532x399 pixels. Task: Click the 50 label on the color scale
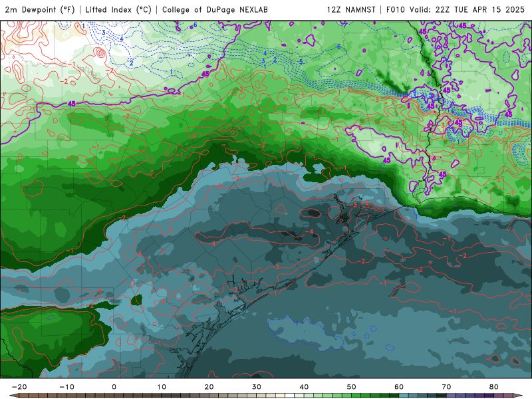[x=352, y=387]
